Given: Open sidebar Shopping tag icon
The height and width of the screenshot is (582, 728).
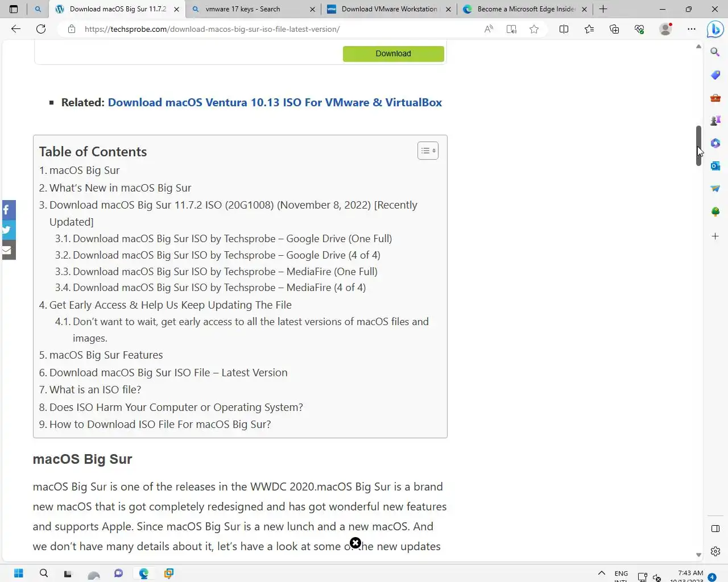Looking at the screenshot, I should coord(715,75).
